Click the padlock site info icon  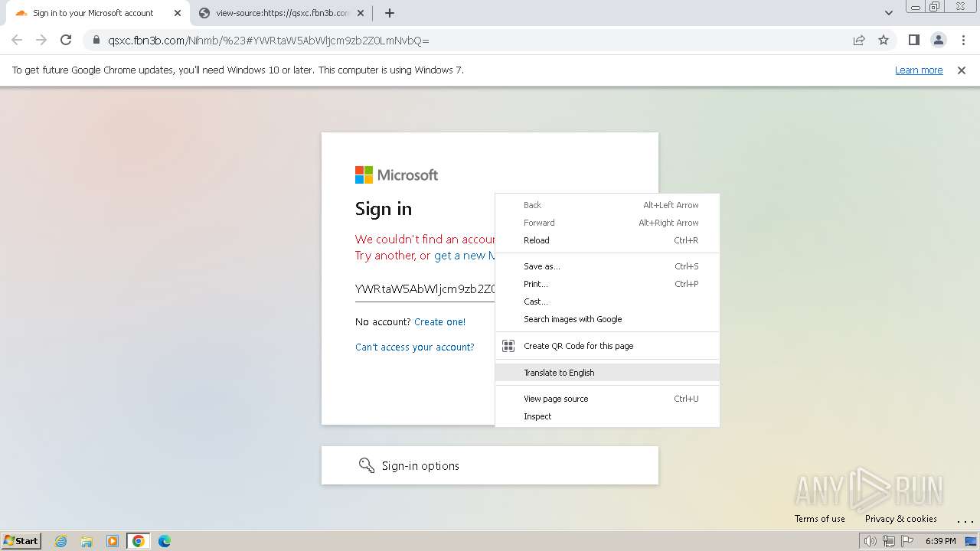pyautogui.click(x=96, y=41)
